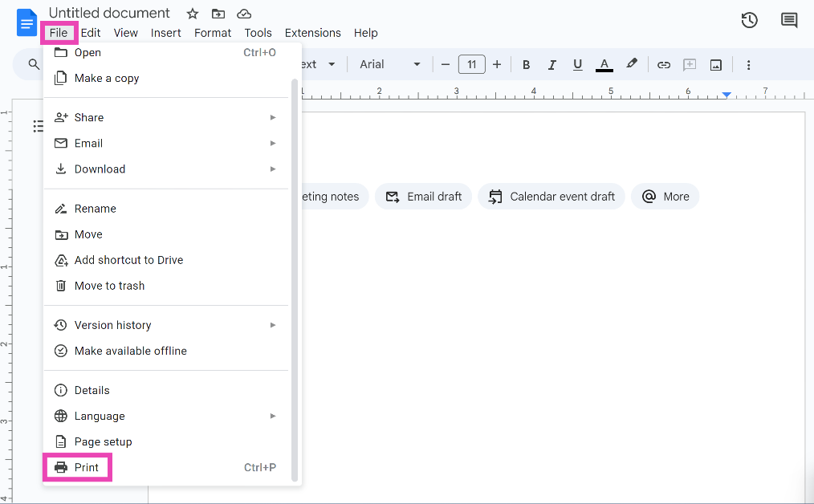The width and height of the screenshot is (814, 504).
Task: Toggle bold formatting
Action: coord(527,65)
